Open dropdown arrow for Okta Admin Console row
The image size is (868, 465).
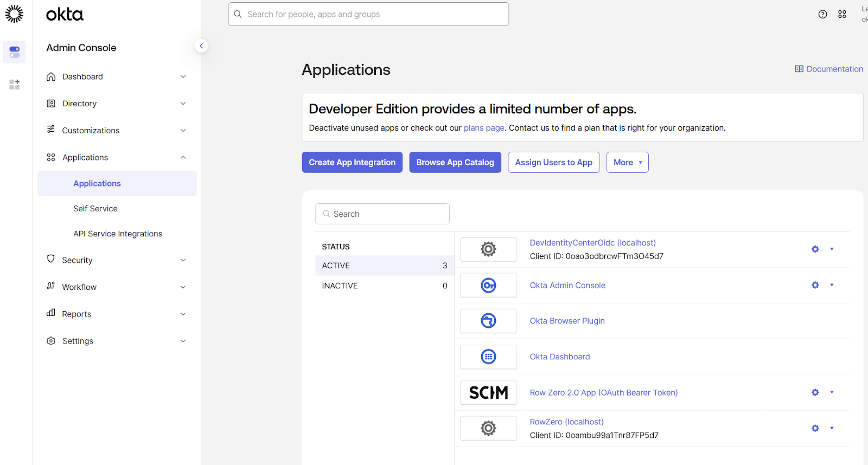point(832,285)
